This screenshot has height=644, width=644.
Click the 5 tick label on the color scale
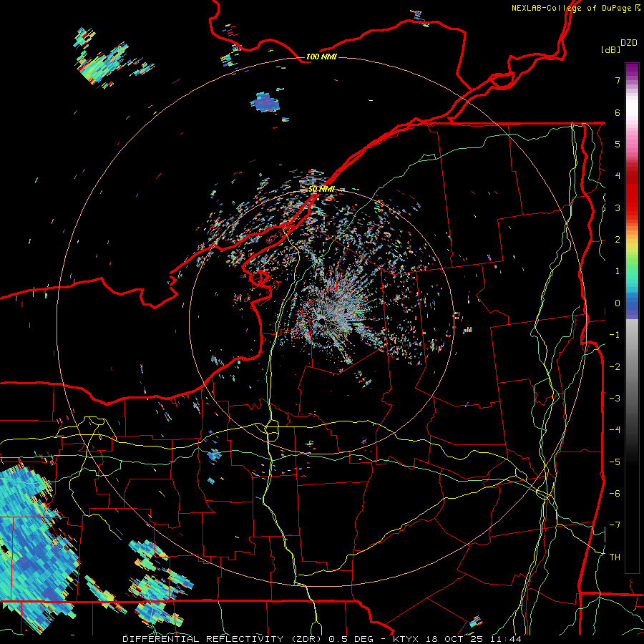618,144
